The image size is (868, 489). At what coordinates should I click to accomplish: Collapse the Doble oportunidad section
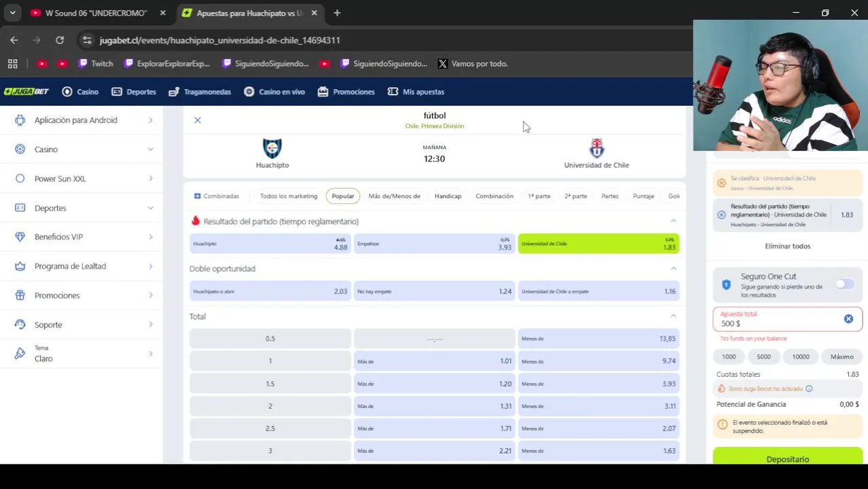point(673,269)
